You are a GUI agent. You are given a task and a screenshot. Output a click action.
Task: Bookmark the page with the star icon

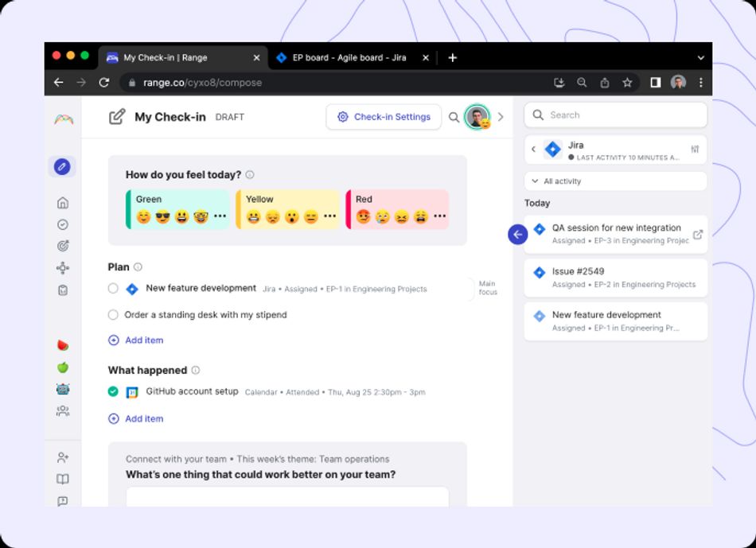(627, 83)
